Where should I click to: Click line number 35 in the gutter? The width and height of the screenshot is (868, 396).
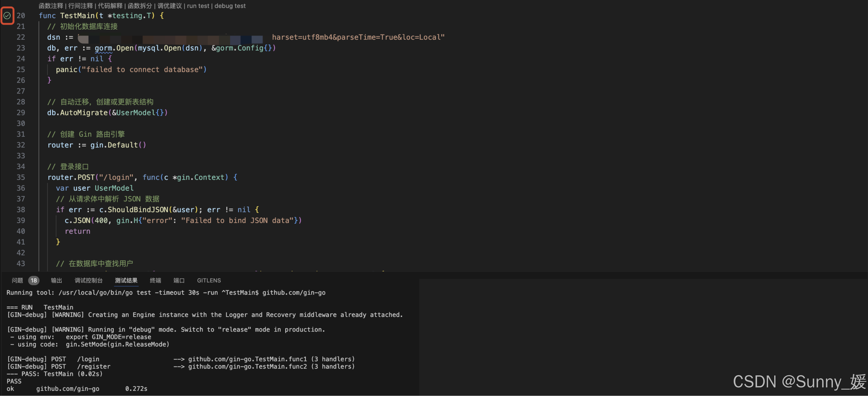click(21, 177)
